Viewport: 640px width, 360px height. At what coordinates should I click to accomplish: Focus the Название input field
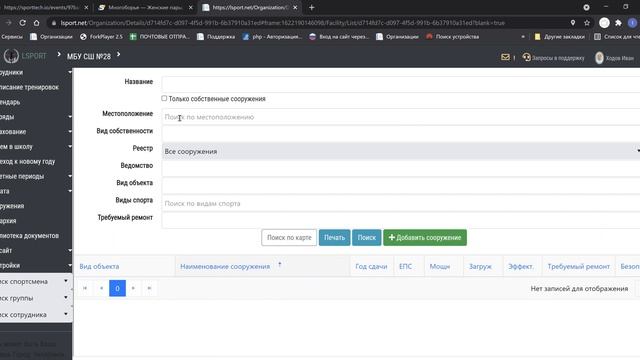click(x=401, y=83)
